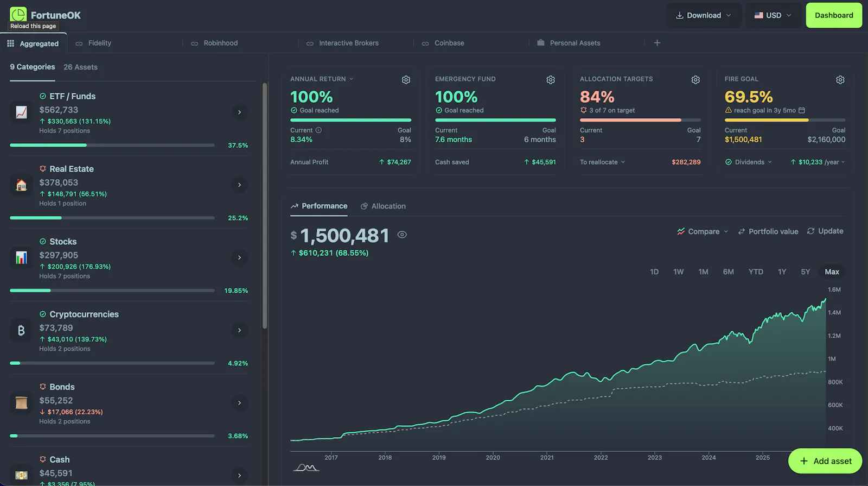The width and height of the screenshot is (868, 486).
Task: Open the Annual Return title dropdown
Action: pos(322,79)
